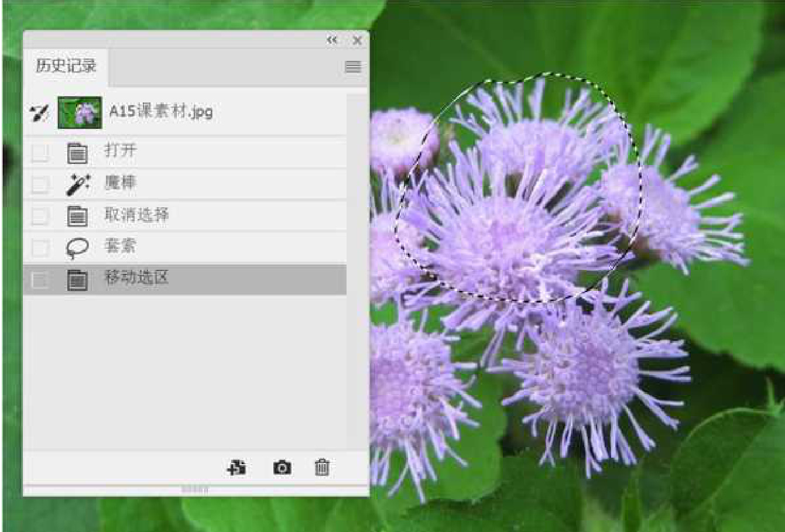Click the document icon in the 打开 row
This screenshot has width=785, height=532.
[77, 153]
